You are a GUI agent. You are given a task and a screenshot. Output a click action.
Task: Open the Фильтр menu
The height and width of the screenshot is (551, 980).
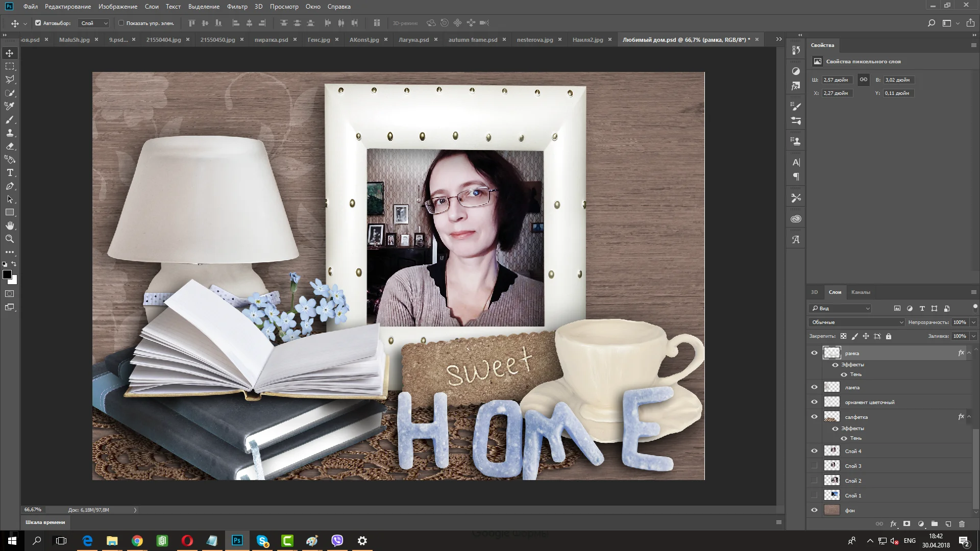tap(237, 7)
